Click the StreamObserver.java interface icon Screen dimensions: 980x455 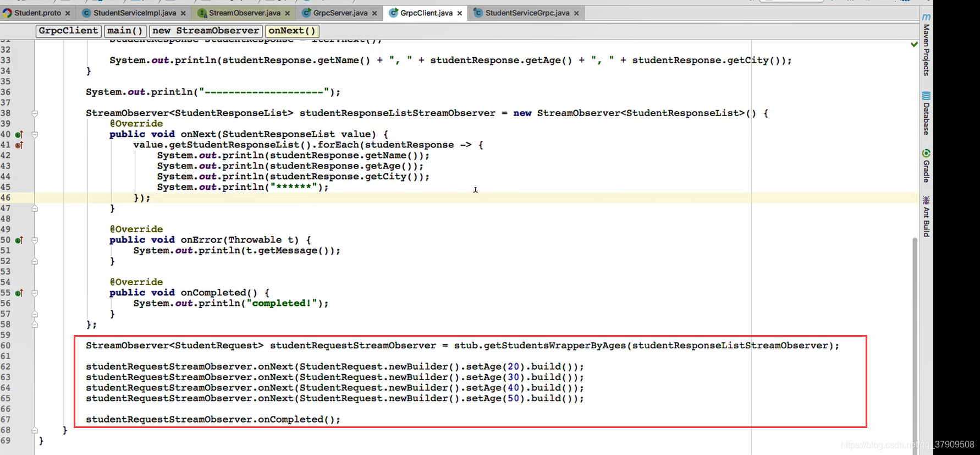(202, 13)
